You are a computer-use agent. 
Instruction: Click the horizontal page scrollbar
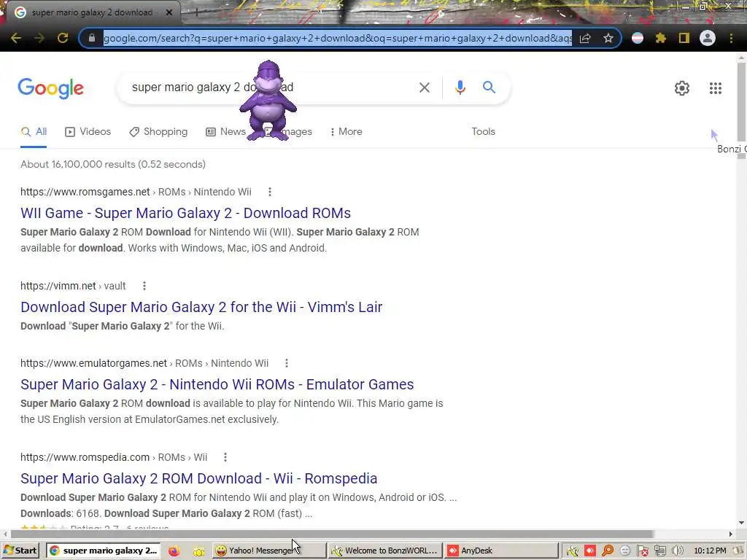[332, 534]
